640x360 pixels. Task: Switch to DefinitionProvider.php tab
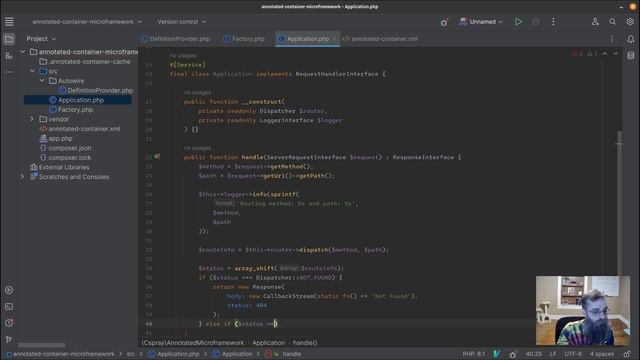pos(175,39)
